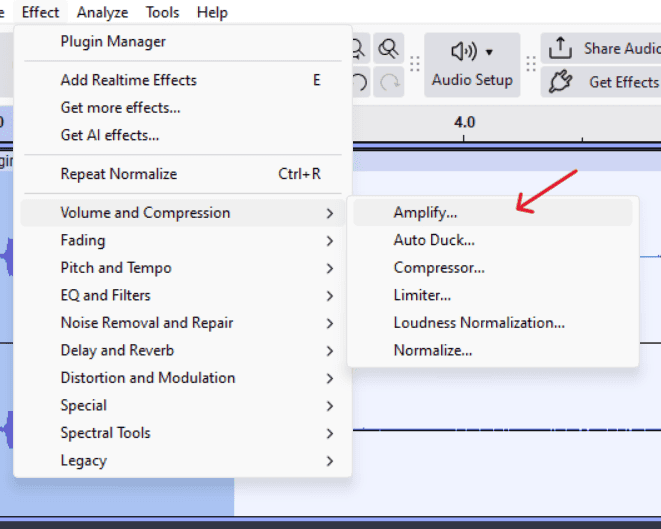Open Audio Setup speaker button

[472, 65]
